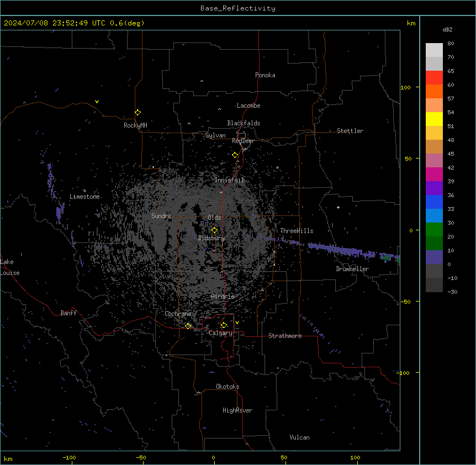The height and width of the screenshot is (465, 476).
Task: Click the asterisk marker above Limestone
Action: click(84, 191)
